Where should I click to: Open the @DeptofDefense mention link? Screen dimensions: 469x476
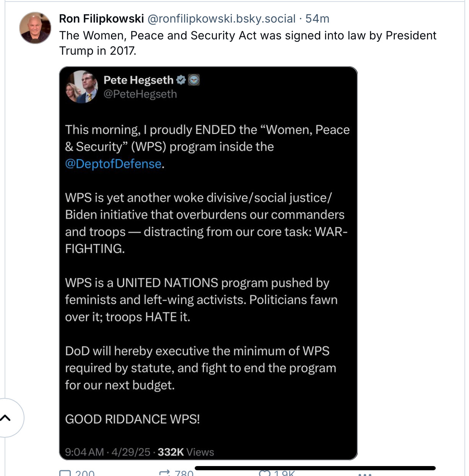pyautogui.click(x=113, y=164)
